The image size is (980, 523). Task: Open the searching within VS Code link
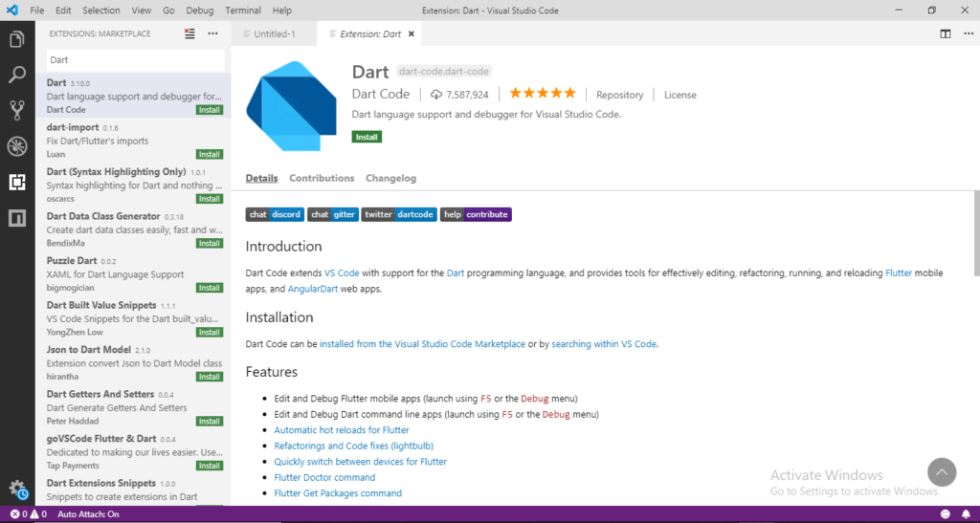[604, 344]
